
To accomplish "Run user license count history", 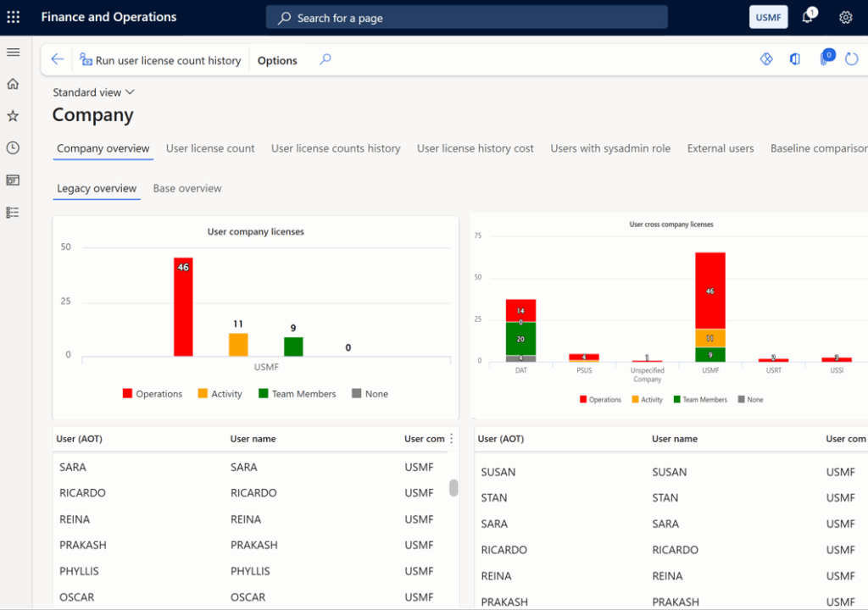I will tap(160, 60).
